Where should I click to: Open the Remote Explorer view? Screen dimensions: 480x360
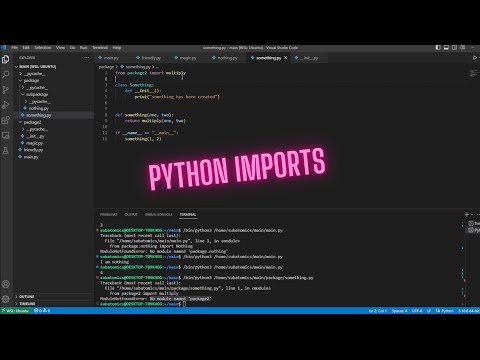tap(6, 135)
